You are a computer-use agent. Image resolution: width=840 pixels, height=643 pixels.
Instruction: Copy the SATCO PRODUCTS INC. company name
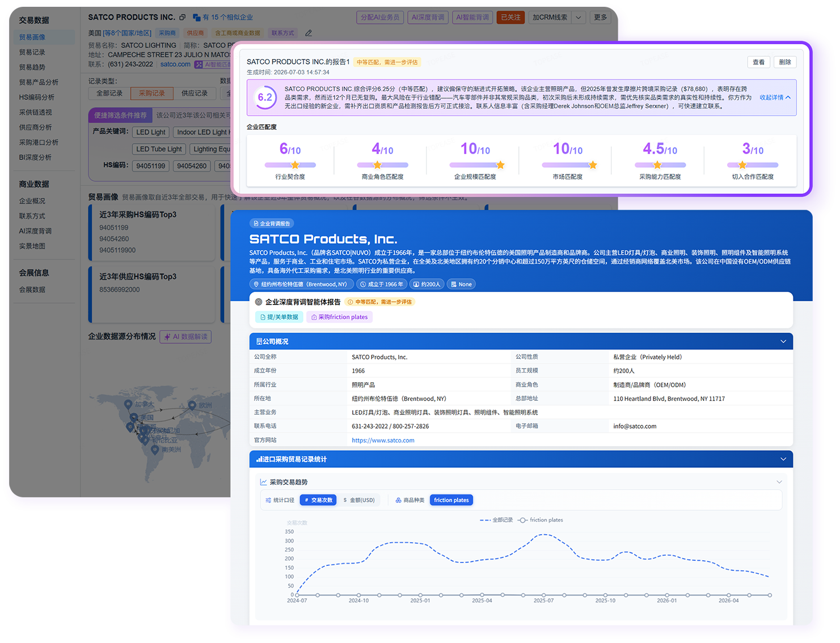click(x=183, y=18)
